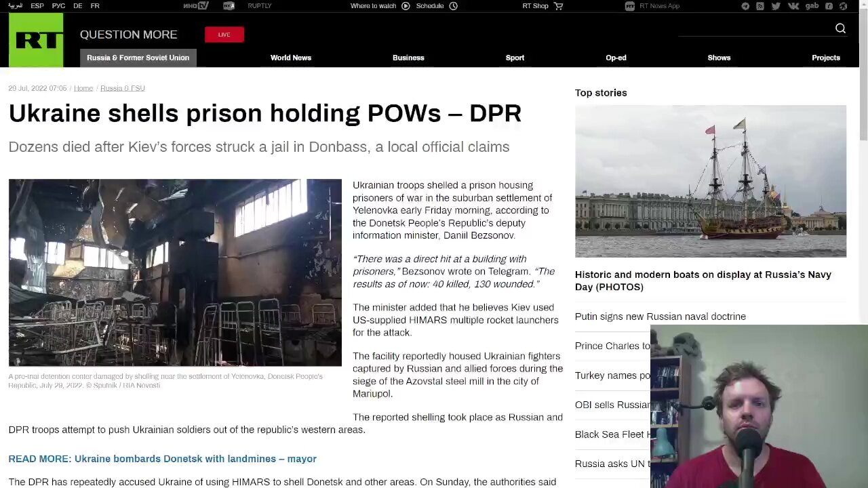This screenshot has width=868, height=488.
Task: Open Russia & Former Soviet Union section
Action: click(138, 58)
